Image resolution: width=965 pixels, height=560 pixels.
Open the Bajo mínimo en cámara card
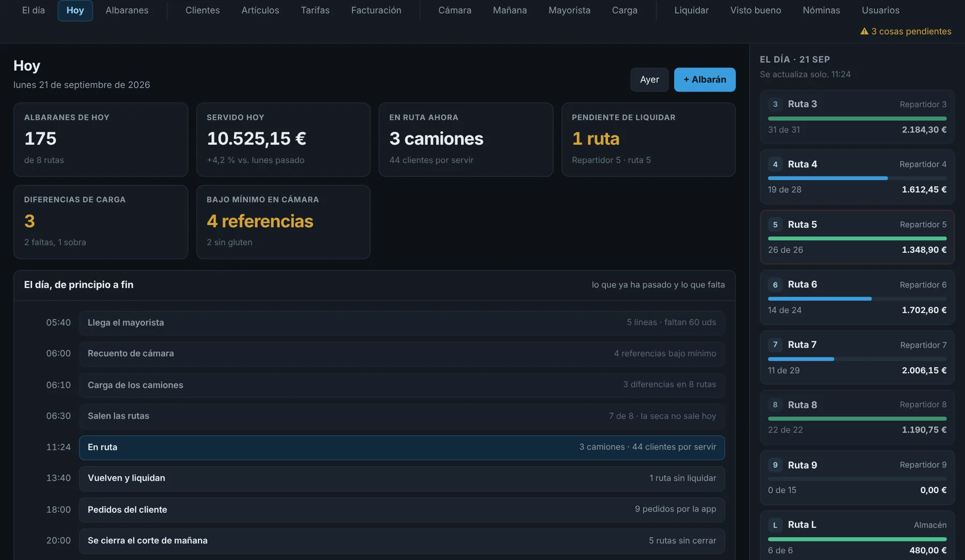[x=283, y=222]
